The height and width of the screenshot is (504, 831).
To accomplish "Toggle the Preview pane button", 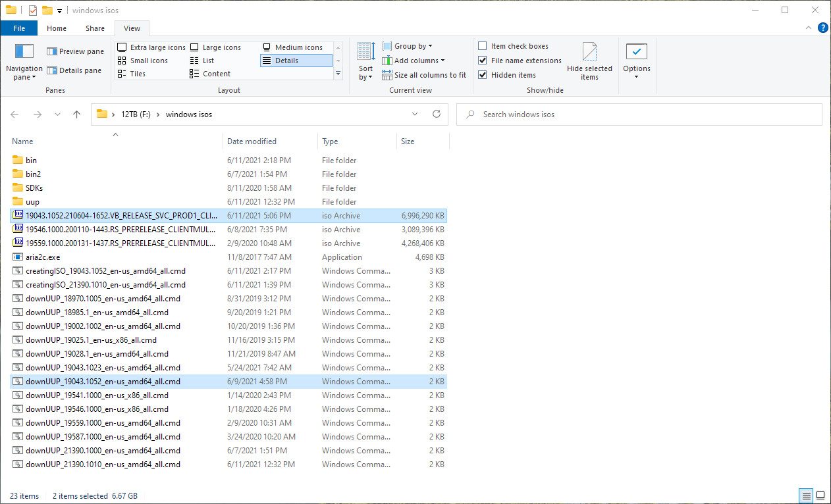I will tap(75, 51).
